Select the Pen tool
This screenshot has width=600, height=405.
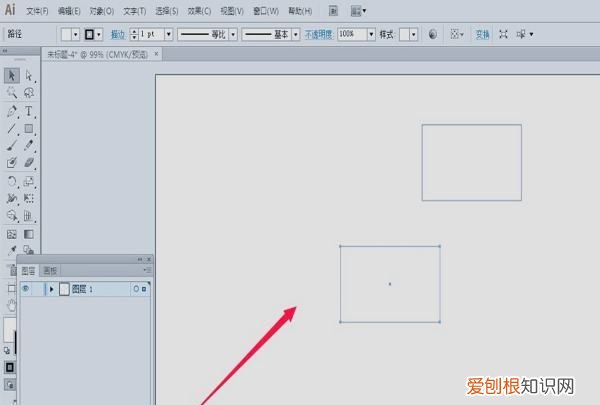(12, 111)
